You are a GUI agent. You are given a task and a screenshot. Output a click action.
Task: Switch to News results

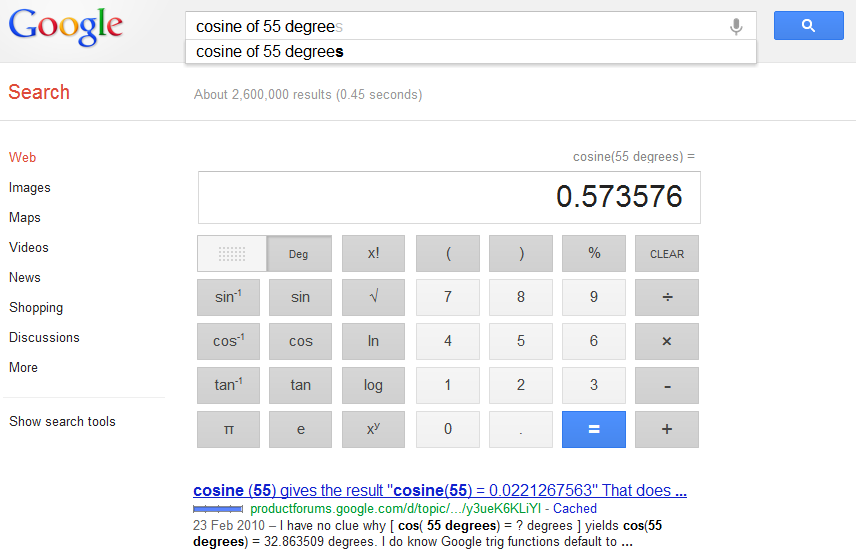coord(25,277)
